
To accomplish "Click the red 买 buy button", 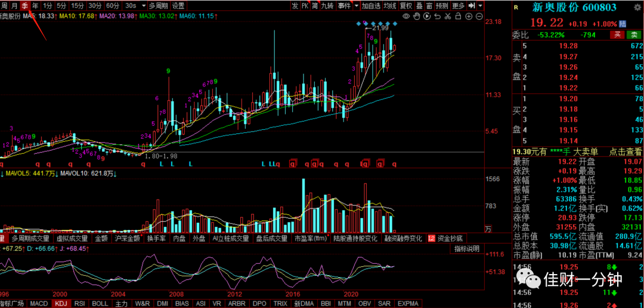I will click(617, 35).
